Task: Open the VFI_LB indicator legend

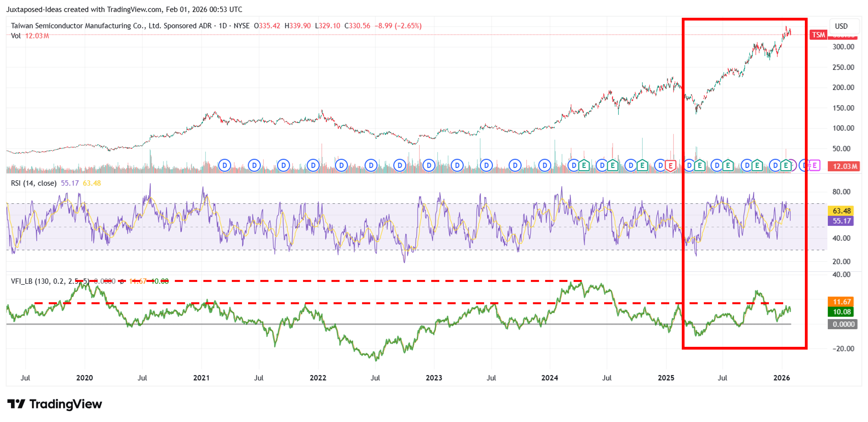Action: (50, 281)
